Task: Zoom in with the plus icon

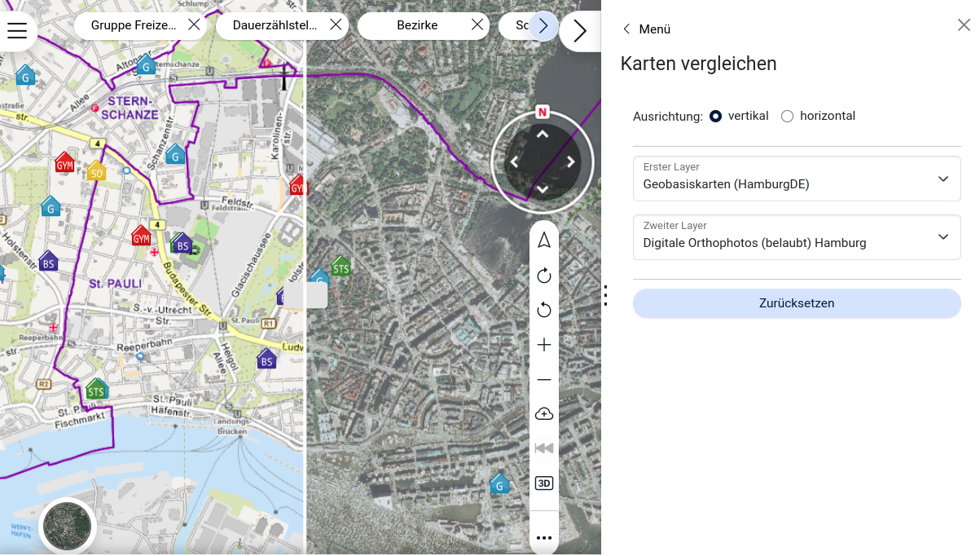Action: pyautogui.click(x=544, y=345)
